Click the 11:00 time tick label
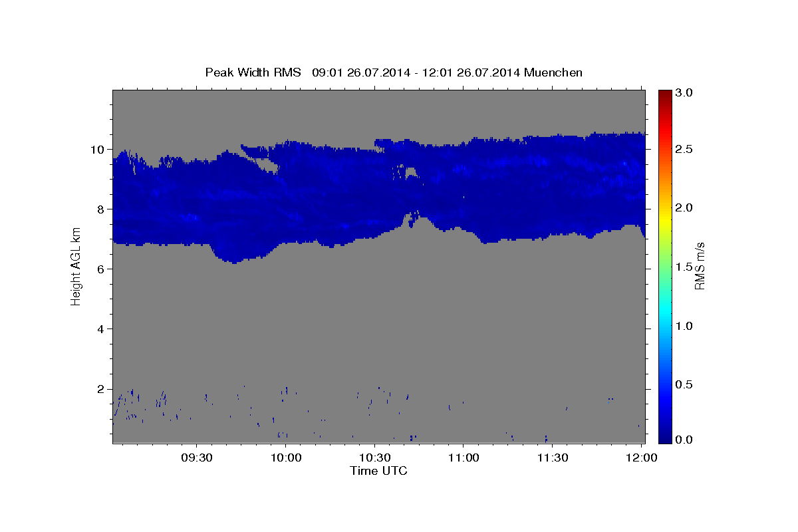This screenshot has height=532, width=798. point(464,458)
